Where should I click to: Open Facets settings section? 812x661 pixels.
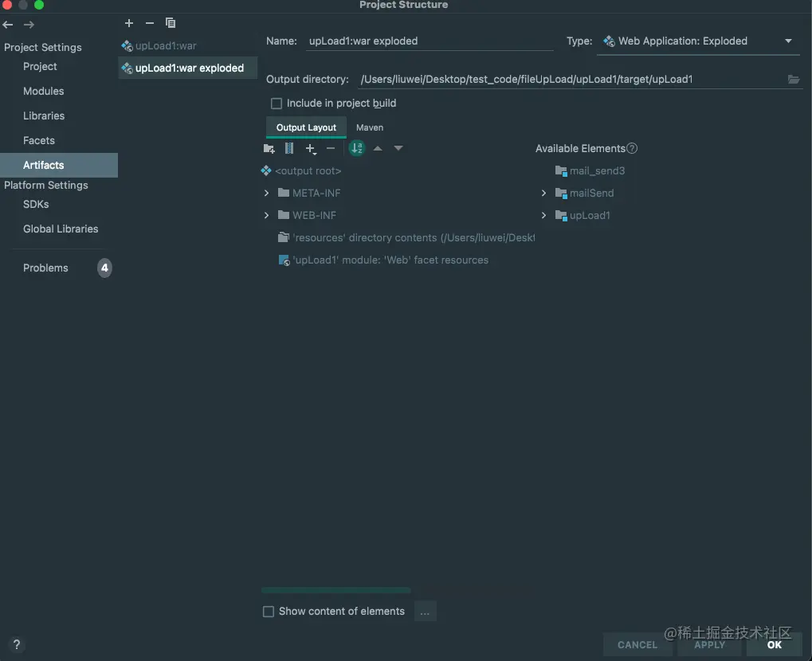pyautogui.click(x=39, y=141)
